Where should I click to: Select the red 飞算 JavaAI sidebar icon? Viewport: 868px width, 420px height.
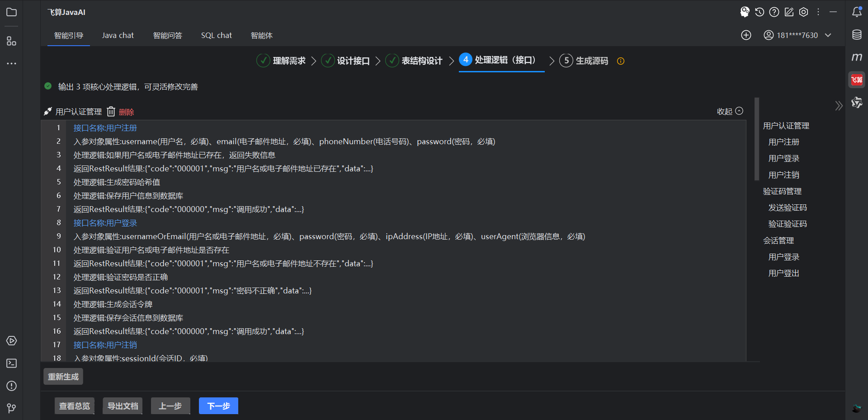click(x=857, y=80)
